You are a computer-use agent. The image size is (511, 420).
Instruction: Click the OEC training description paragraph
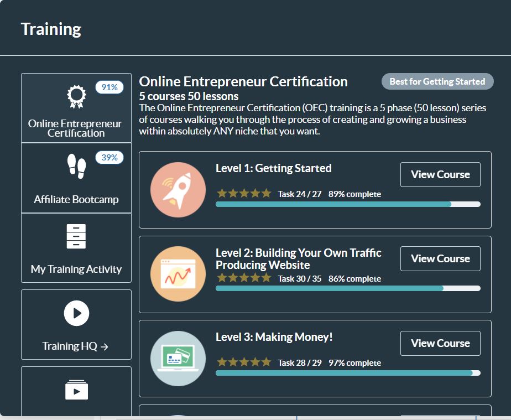click(x=312, y=120)
